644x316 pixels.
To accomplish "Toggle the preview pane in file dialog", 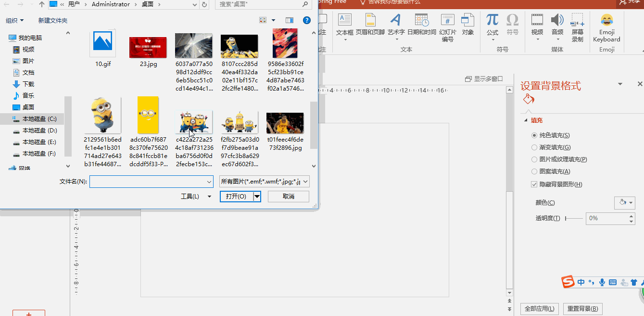I will pos(289,20).
